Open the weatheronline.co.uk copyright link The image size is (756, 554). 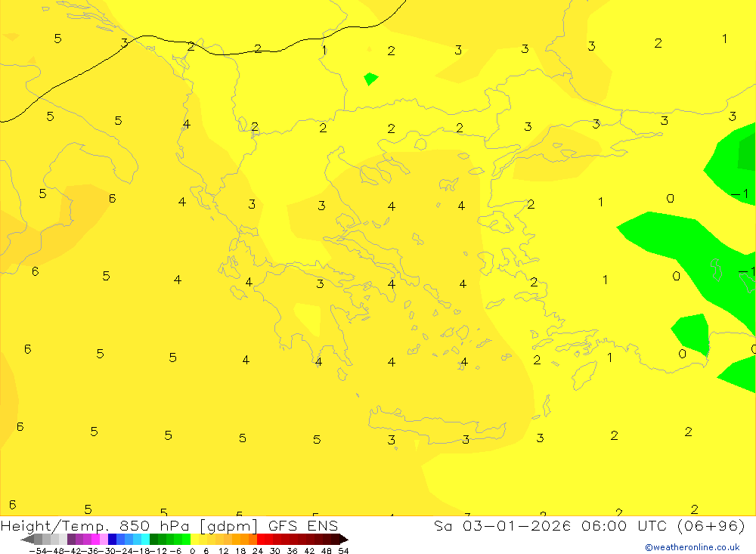[692, 547]
